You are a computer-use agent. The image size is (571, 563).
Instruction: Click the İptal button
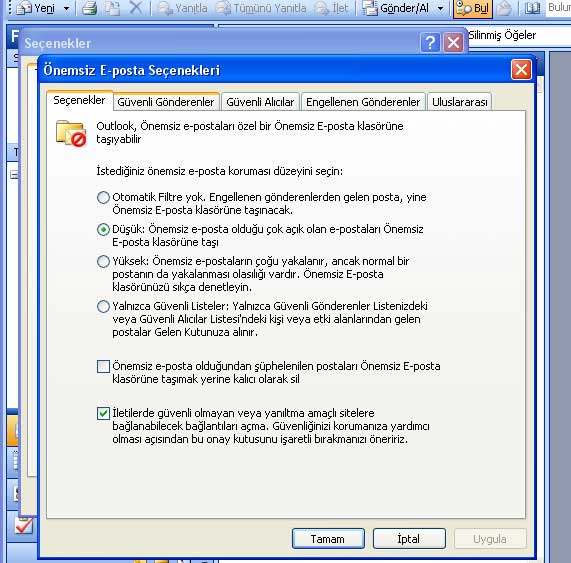[x=409, y=539]
